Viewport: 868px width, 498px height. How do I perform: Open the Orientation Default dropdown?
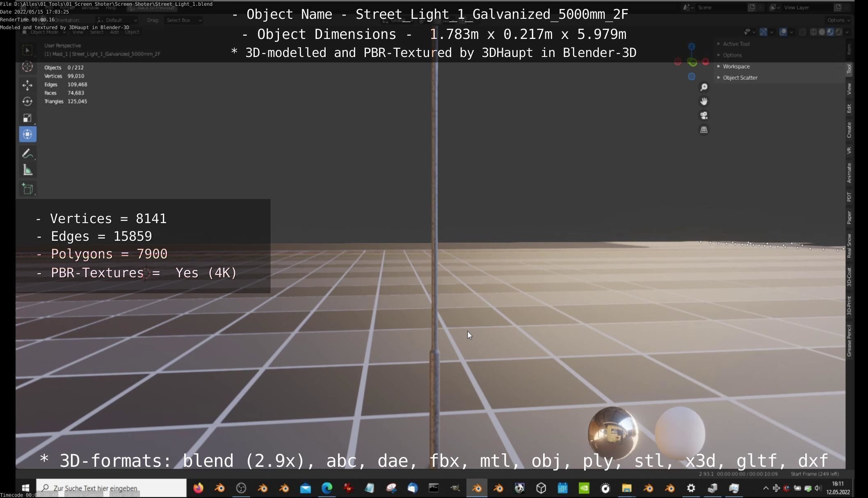117,20
